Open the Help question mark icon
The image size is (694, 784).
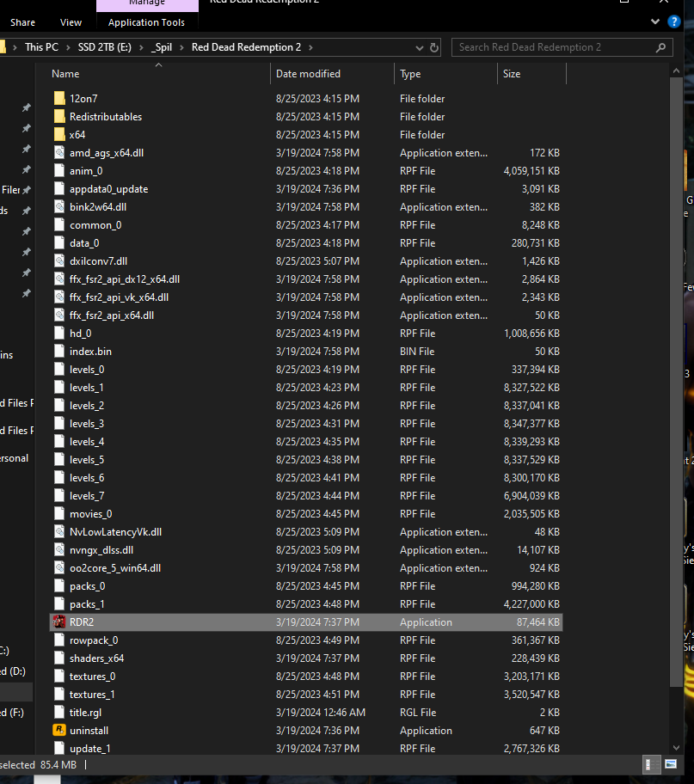(674, 21)
